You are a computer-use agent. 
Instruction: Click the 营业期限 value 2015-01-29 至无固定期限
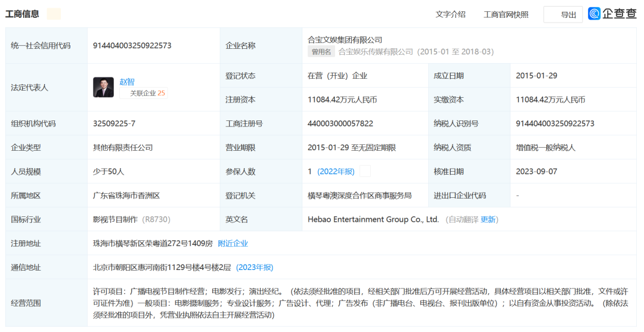(352, 148)
